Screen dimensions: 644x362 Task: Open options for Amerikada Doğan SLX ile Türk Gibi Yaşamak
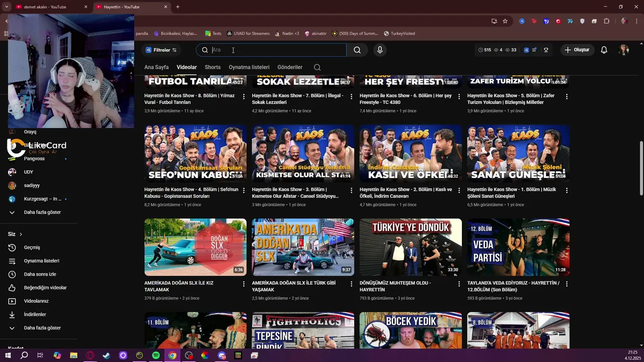[x=351, y=284]
